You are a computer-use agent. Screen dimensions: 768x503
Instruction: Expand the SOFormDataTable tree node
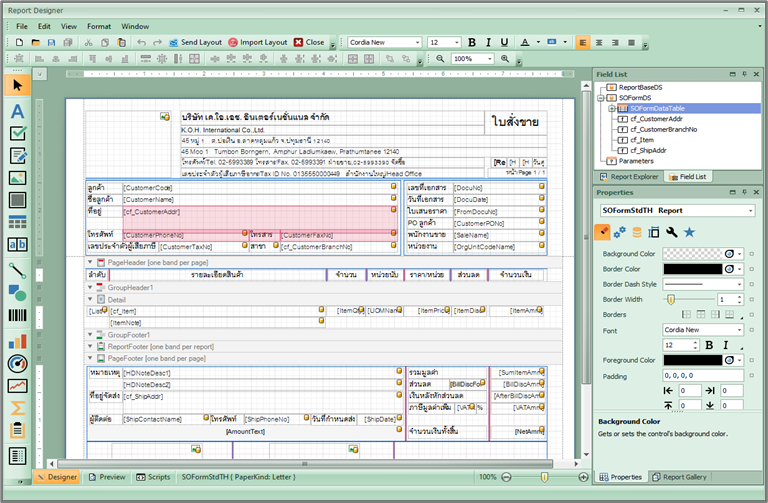point(612,108)
